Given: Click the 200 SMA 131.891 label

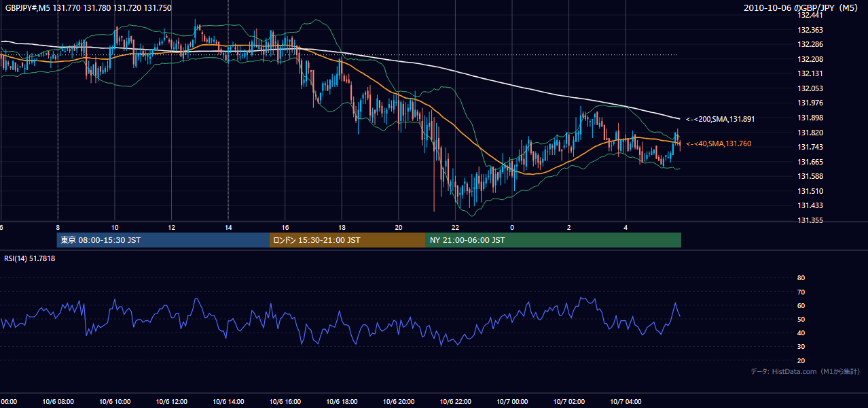Looking at the screenshot, I should (720, 119).
